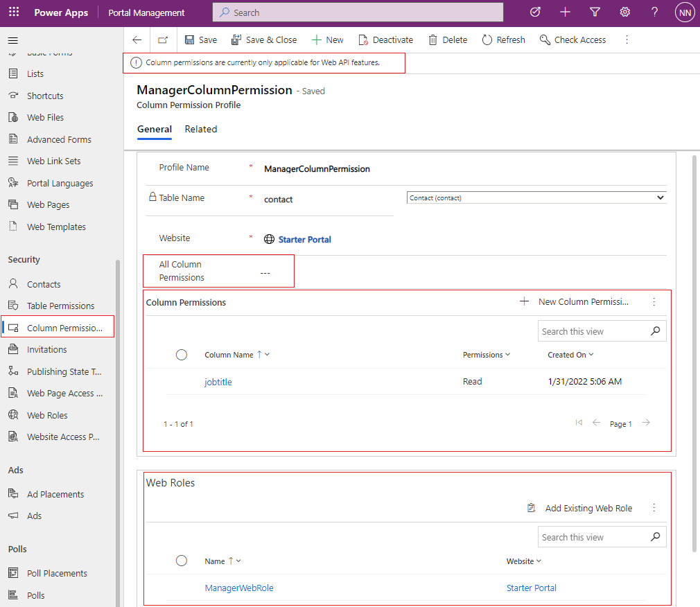This screenshot has height=607, width=700.
Task: Refresh the form
Action: [x=504, y=39]
